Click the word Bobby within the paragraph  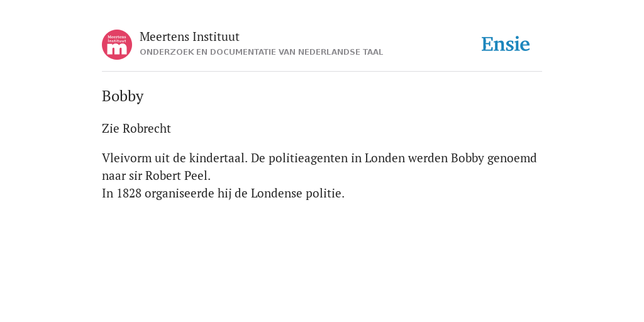coord(467,159)
